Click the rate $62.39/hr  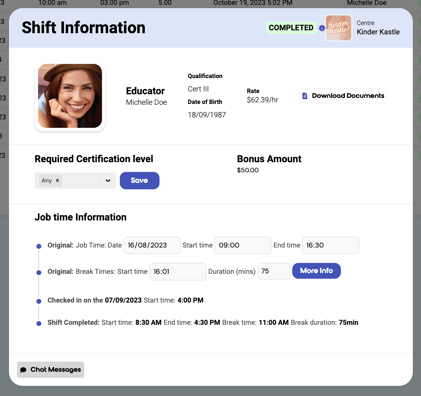click(x=262, y=100)
